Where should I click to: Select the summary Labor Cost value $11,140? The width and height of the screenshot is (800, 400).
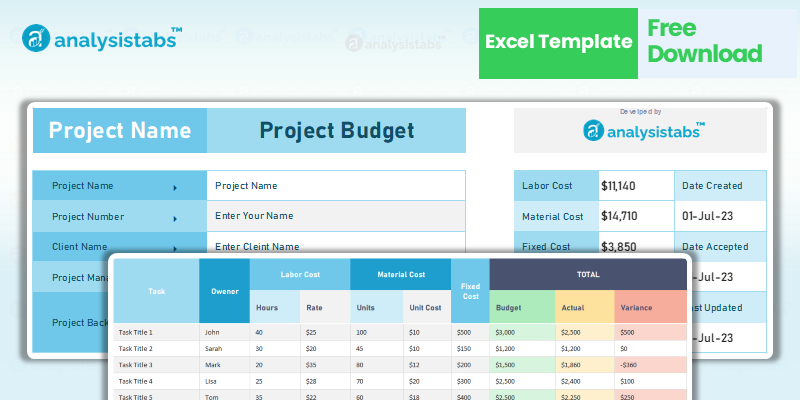pos(636,186)
